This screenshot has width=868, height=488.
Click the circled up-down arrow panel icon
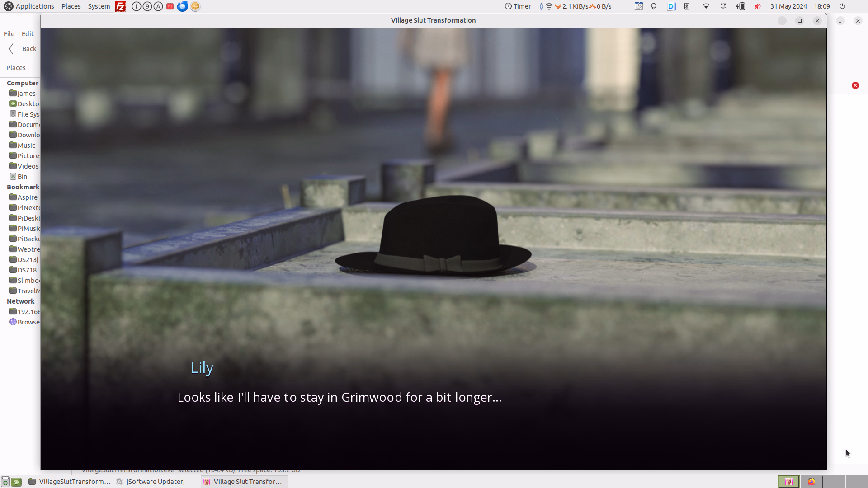[136, 6]
